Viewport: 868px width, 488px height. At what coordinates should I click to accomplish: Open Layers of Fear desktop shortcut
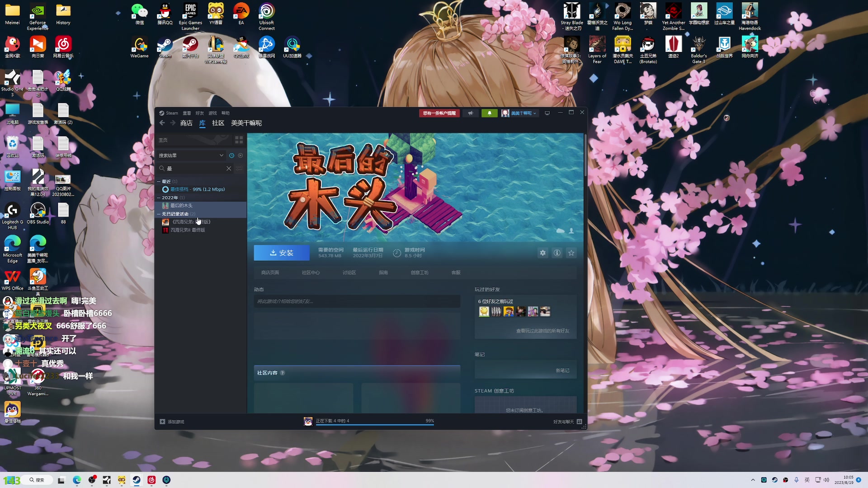(x=597, y=50)
